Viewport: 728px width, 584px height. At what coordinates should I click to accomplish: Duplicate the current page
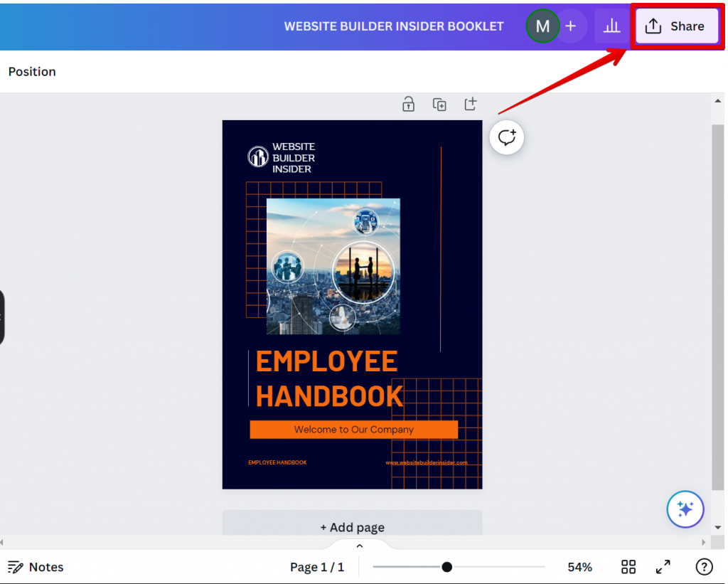[x=439, y=104]
